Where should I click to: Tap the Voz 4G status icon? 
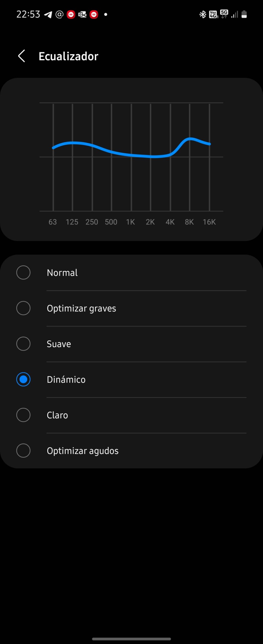(213, 15)
